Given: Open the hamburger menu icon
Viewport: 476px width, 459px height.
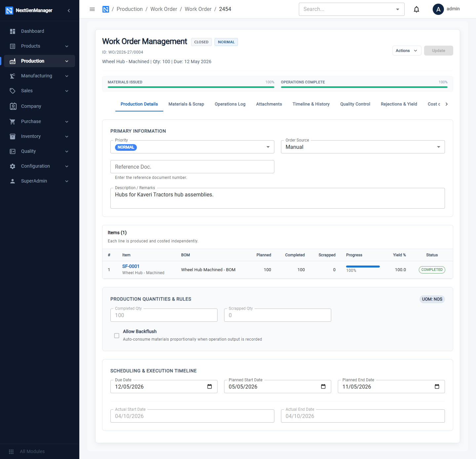Looking at the screenshot, I should click(x=92, y=9).
